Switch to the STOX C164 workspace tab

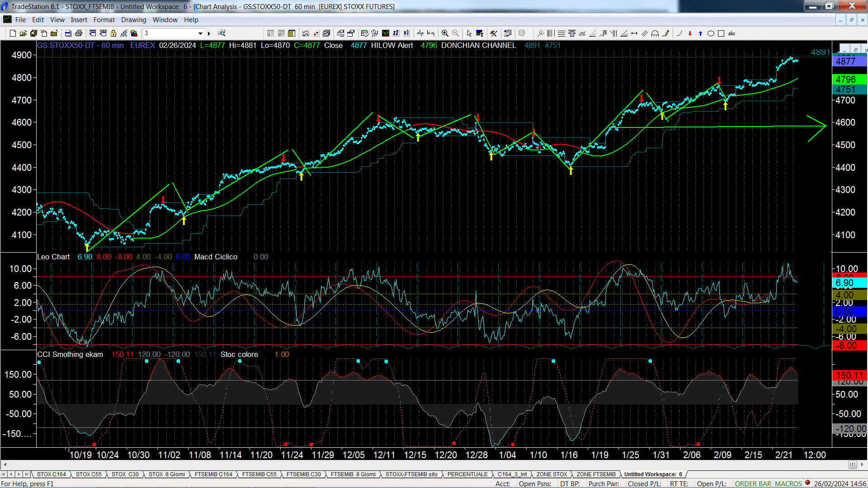tap(51, 474)
